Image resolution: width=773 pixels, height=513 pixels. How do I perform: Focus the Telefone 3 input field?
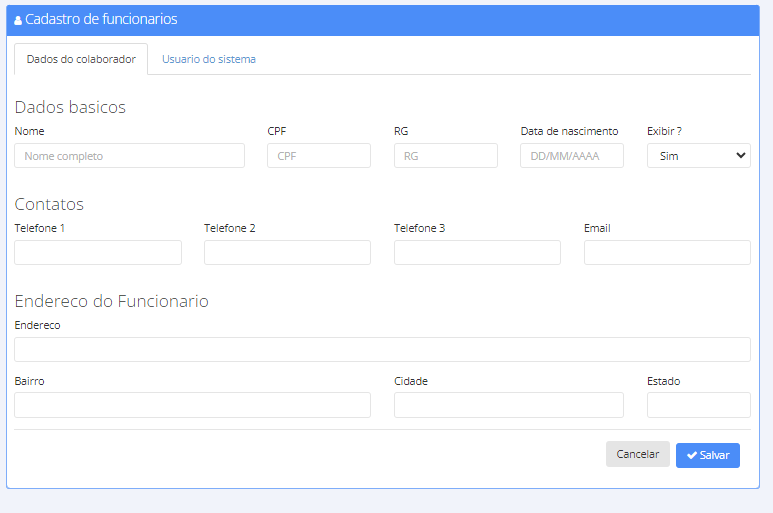point(477,252)
